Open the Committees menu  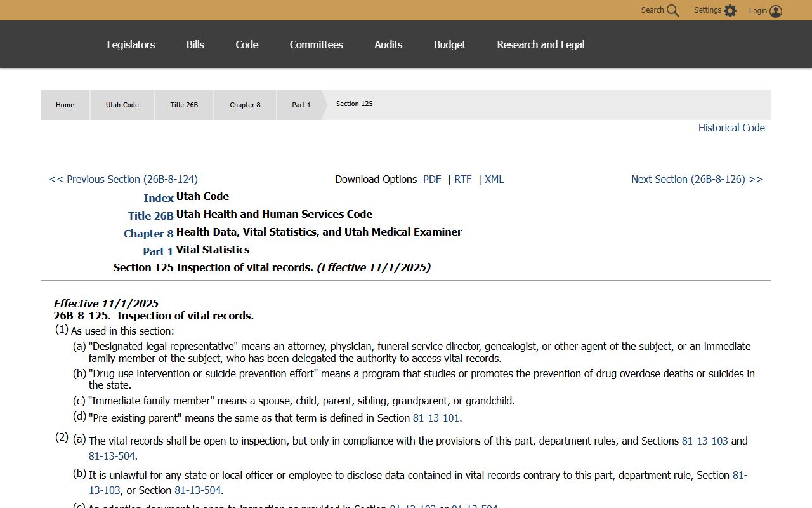pos(317,44)
